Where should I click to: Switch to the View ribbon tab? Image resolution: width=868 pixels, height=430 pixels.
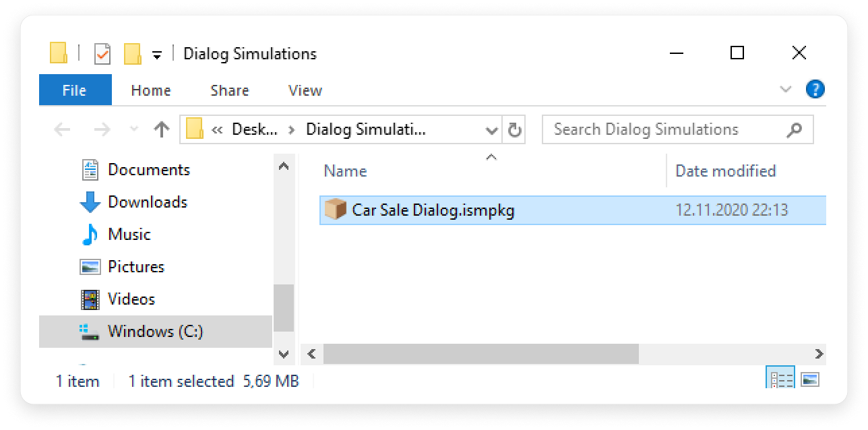click(x=305, y=90)
